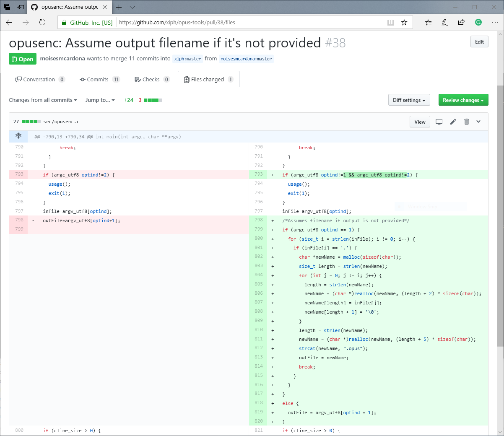Image resolution: width=504 pixels, height=436 pixels.
Task: Click the outFile = newName; line
Action: [323, 358]
